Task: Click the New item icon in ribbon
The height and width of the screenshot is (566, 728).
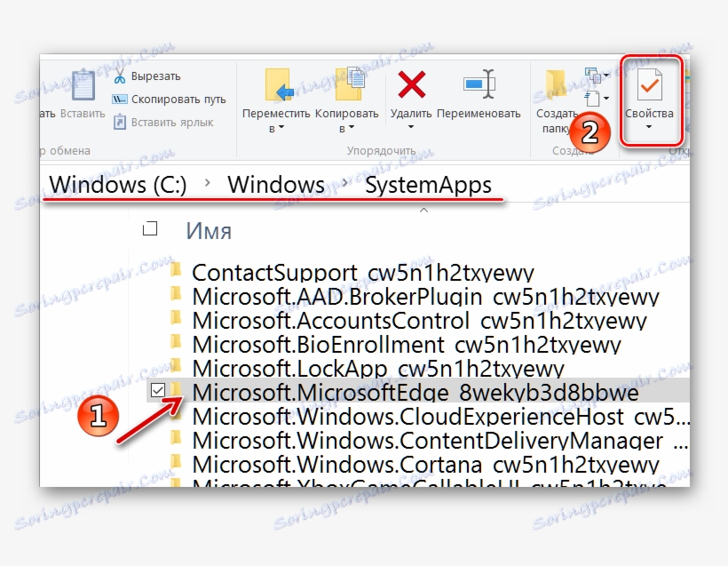Action: [592, 75]
